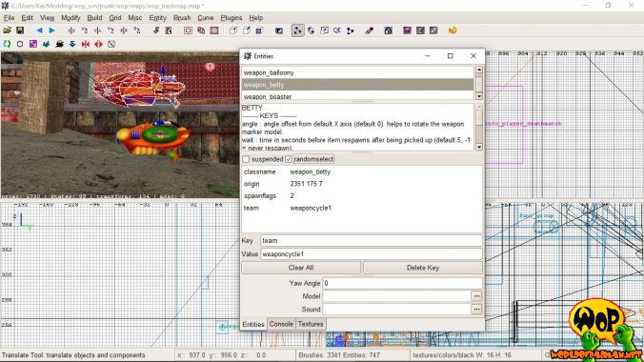Click the red paint texture tool icon
644x362 pixels.
click(370, 30)
